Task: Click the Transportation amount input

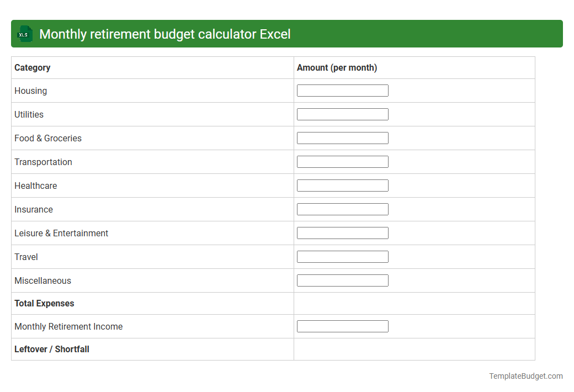Action: [342, 161]
